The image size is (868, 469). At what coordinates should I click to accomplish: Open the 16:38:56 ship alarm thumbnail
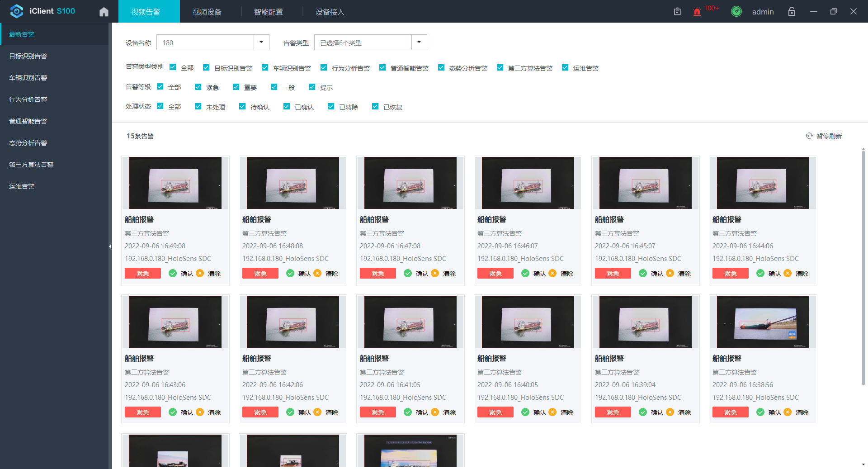(763, 322)
